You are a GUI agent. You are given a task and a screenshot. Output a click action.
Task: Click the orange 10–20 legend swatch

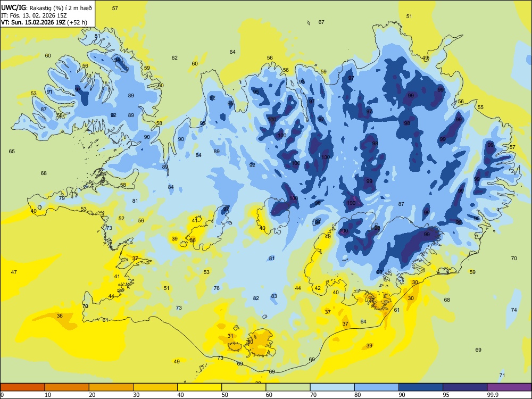tap(67, 387)
